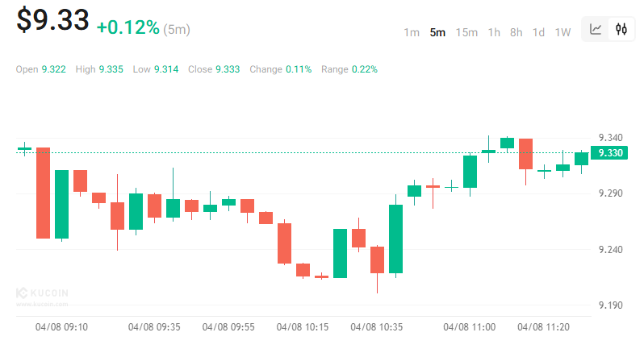The width and height of the screenshot is (644, 349).
Task: Click the rightmost green candlestick
Action: point(581,158)
